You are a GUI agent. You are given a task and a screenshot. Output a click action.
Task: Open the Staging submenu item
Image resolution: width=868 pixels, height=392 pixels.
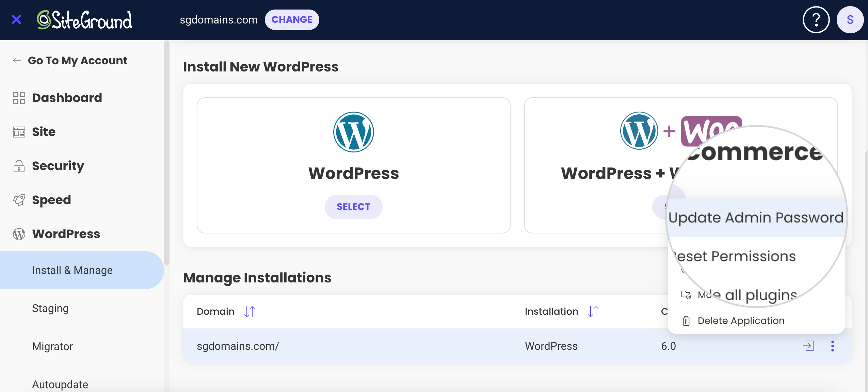pyautogui.click(x=50, y=308)
